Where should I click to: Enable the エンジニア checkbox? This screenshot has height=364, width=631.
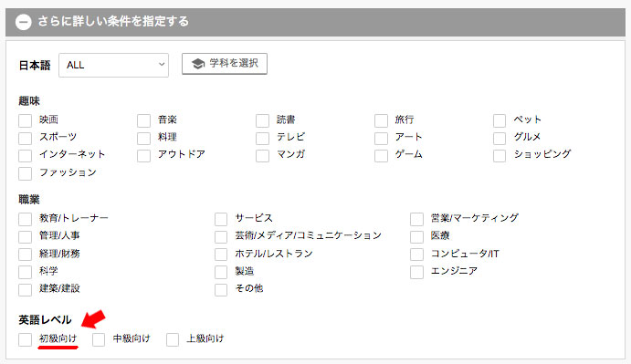pos(417,272)
